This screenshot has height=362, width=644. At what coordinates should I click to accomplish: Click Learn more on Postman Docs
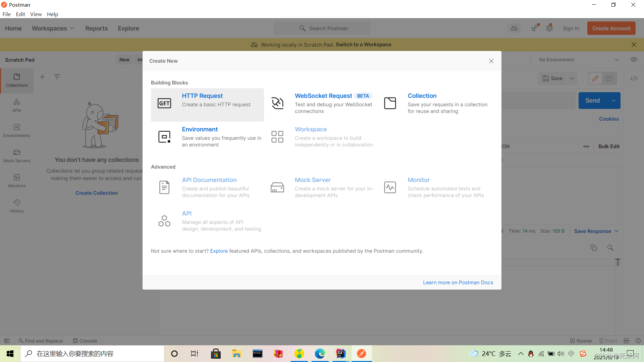(458, 283)
